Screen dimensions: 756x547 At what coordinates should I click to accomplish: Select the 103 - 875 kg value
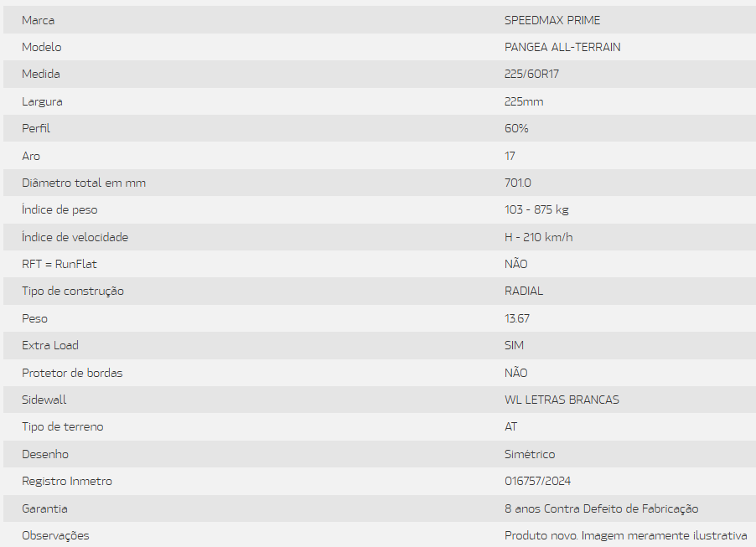tap(536, 209)
